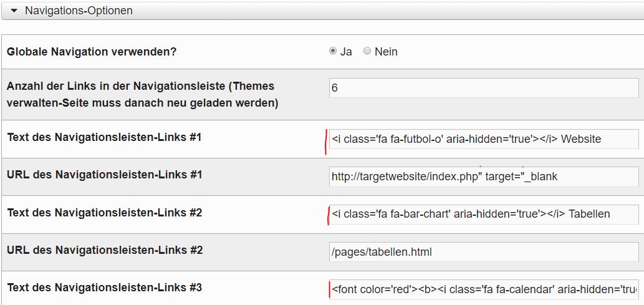
Task: Focus the link #3 text field with fa-calendar
Action: 484,289
